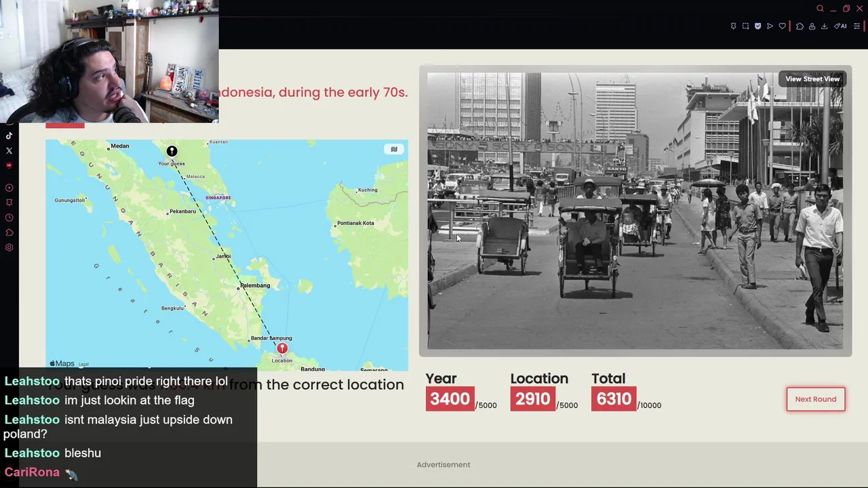The image size is (868, 488).
Task: Click View Street View on the photo
Action: tap(812, 79)
